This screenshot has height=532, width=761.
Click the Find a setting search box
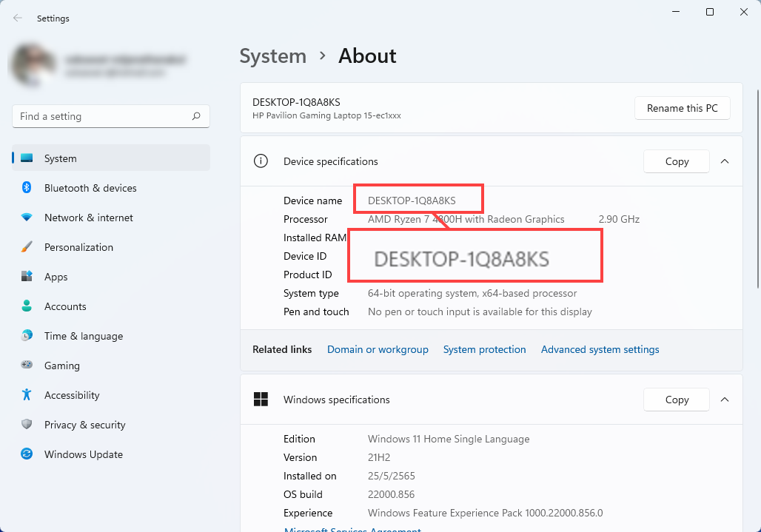111,116
